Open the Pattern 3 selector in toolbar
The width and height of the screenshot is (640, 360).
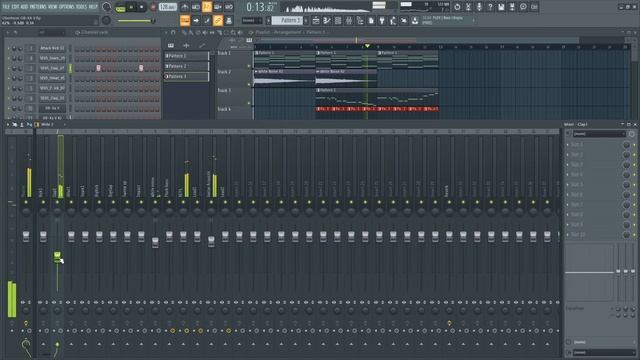coord(287,20)
